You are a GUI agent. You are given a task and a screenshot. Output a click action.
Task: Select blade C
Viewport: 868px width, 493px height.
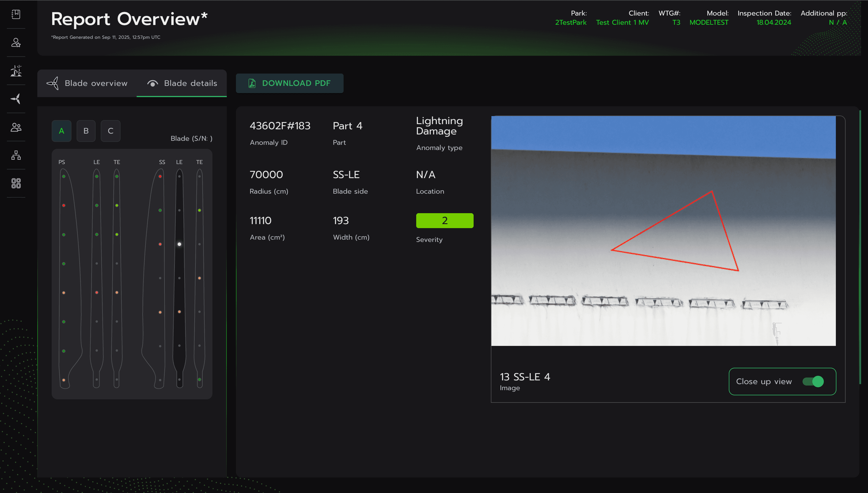point(111,131)
